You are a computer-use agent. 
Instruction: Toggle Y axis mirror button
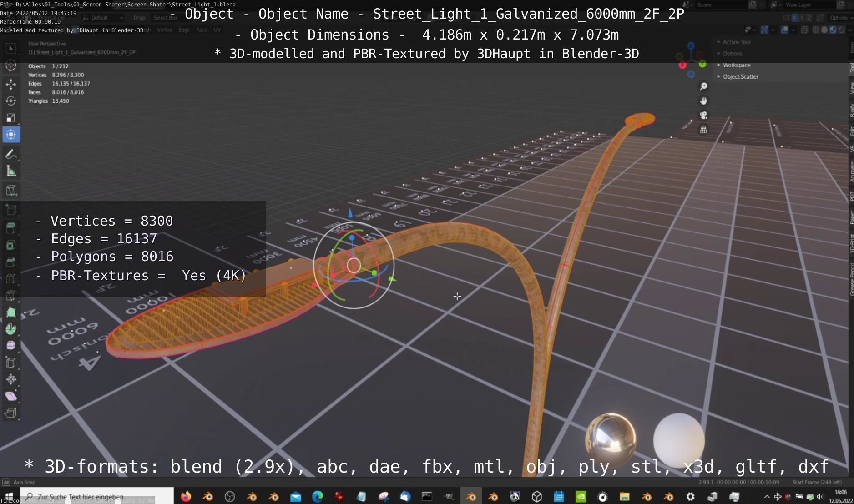pos(802,18)
